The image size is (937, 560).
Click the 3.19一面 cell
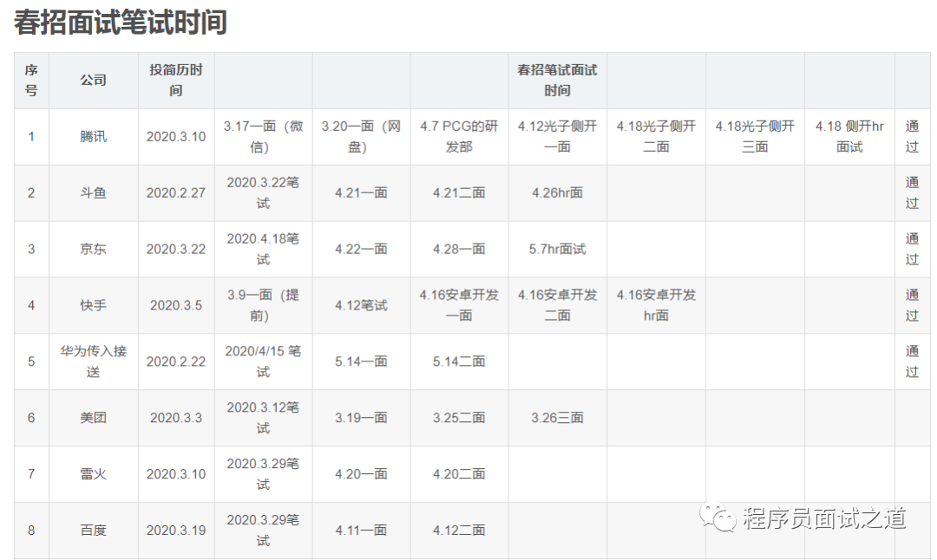[x=361, y=417]
